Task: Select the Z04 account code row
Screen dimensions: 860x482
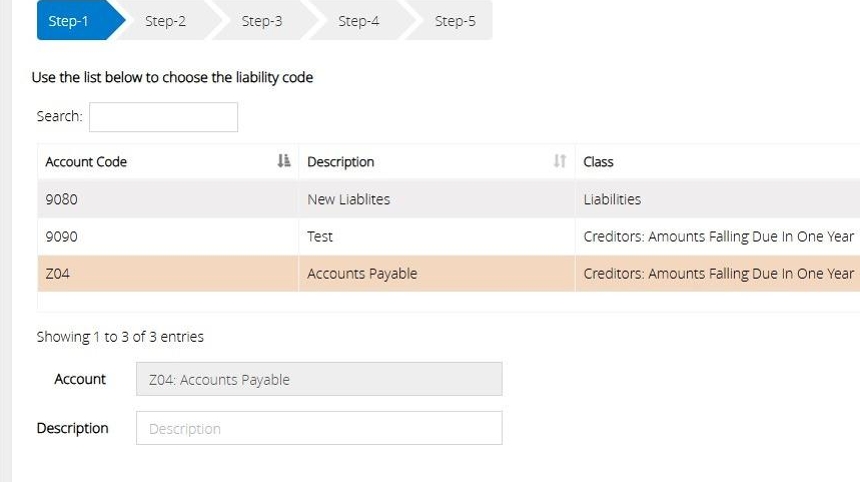Action: coord(58,273)
